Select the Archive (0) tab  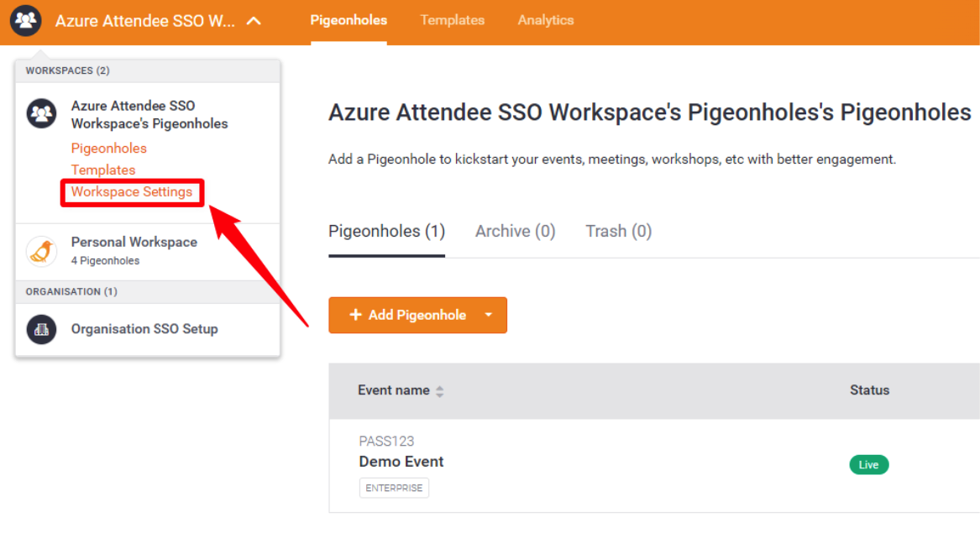pyautogui.click(x=515, y=231)
